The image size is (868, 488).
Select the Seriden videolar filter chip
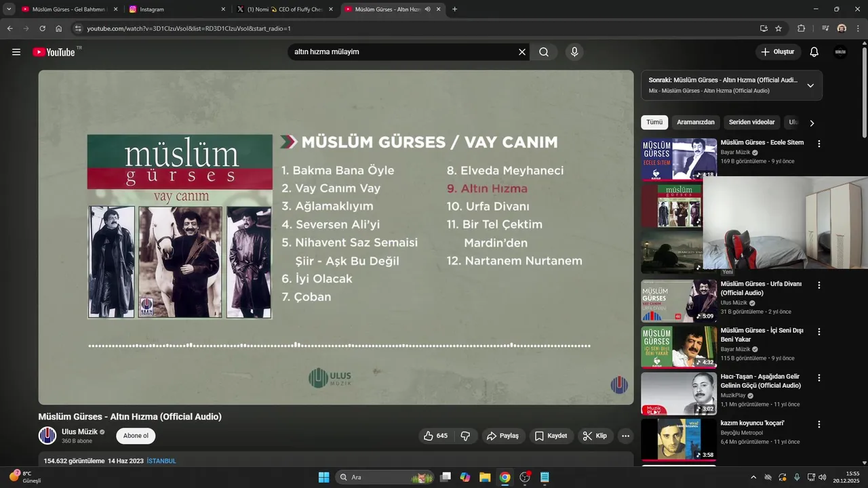[x=751, y=123]
